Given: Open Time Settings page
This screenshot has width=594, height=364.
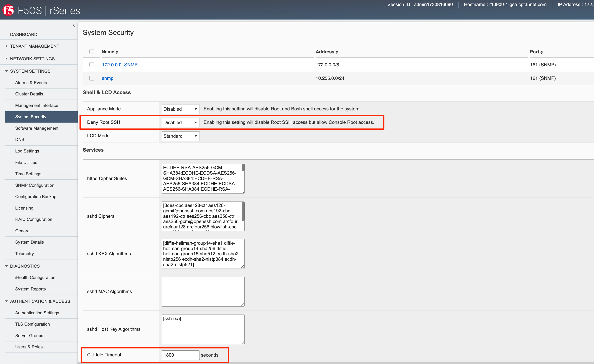Looking at the screenshot, I should click(28, 174).
